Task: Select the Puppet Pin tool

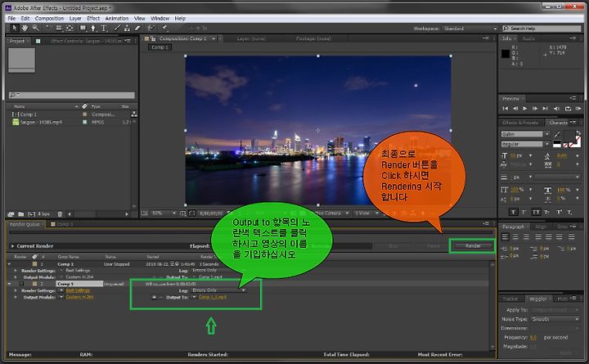Action: [x=164, y=28]
